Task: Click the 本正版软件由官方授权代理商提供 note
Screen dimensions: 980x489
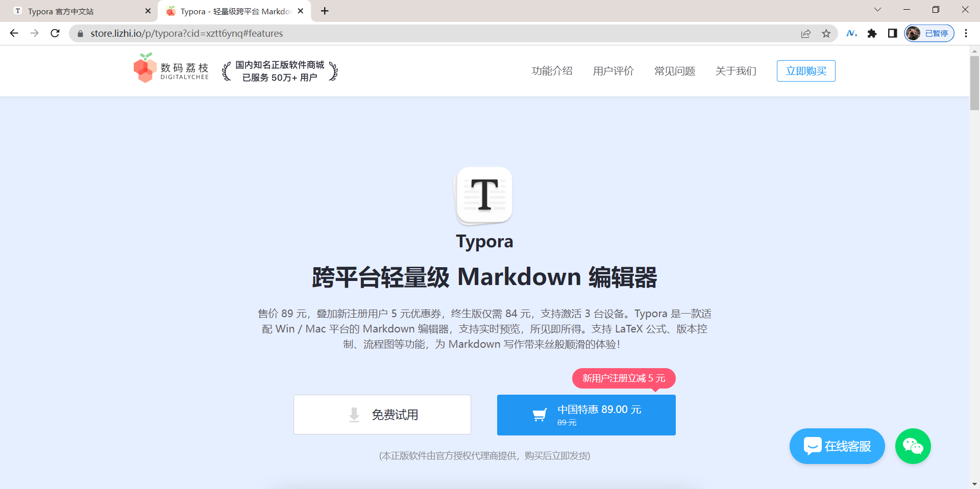Action: (484, 456)
